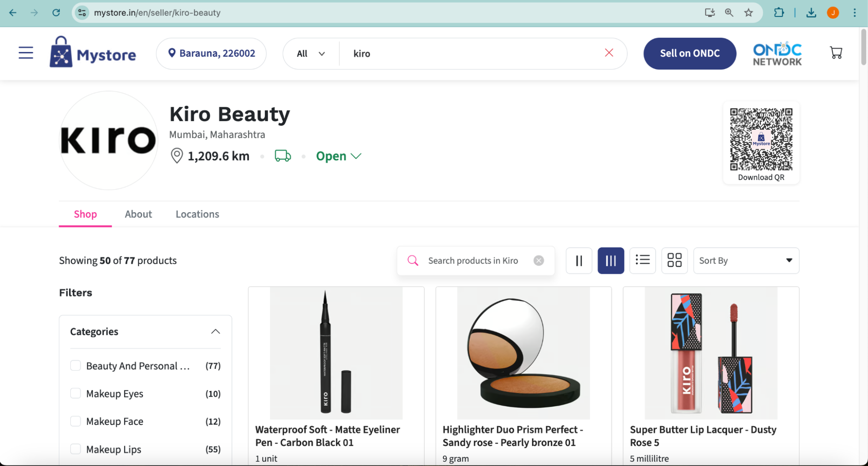
Task: Click the Kiro Beauty store heading
Action: [229, 114]
